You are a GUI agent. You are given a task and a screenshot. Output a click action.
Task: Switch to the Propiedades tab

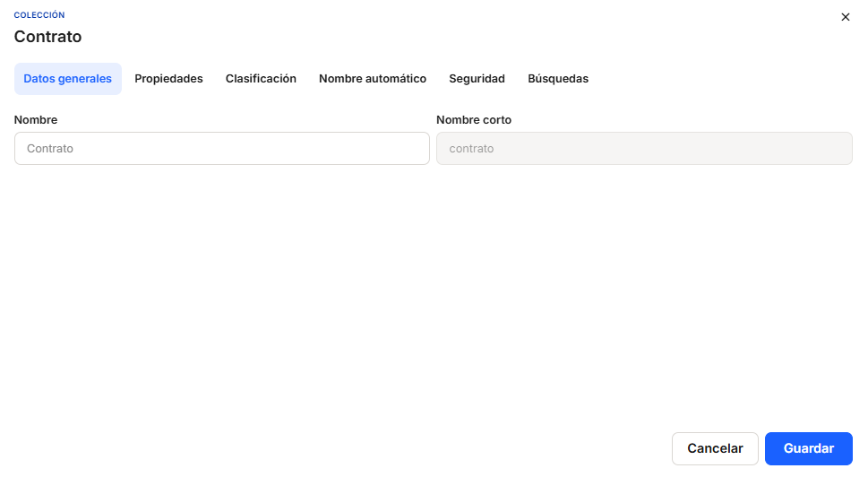[x=168, y=79]
